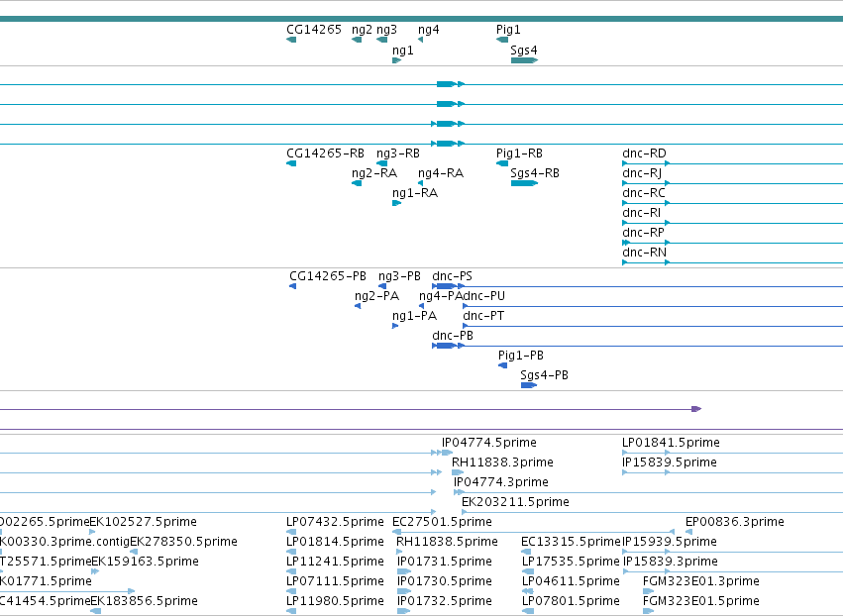Select the CG14265-PB protein label
This screenshot has width=843, height=616.
click(328, 276)
